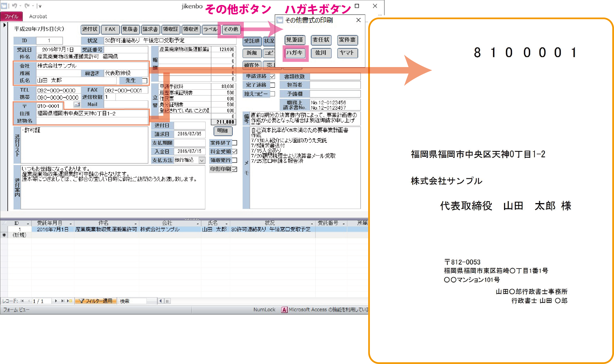Click the redo icon in title bar

(27, 6)
